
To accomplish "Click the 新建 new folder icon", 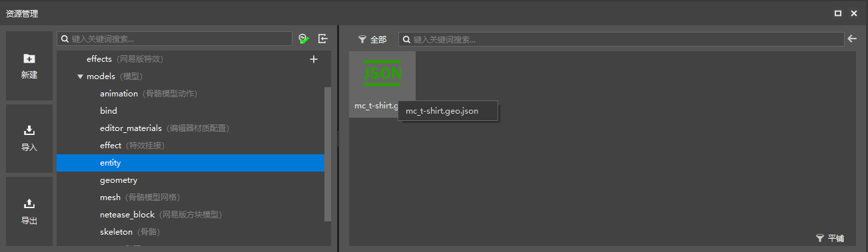I will pos(29,59).
